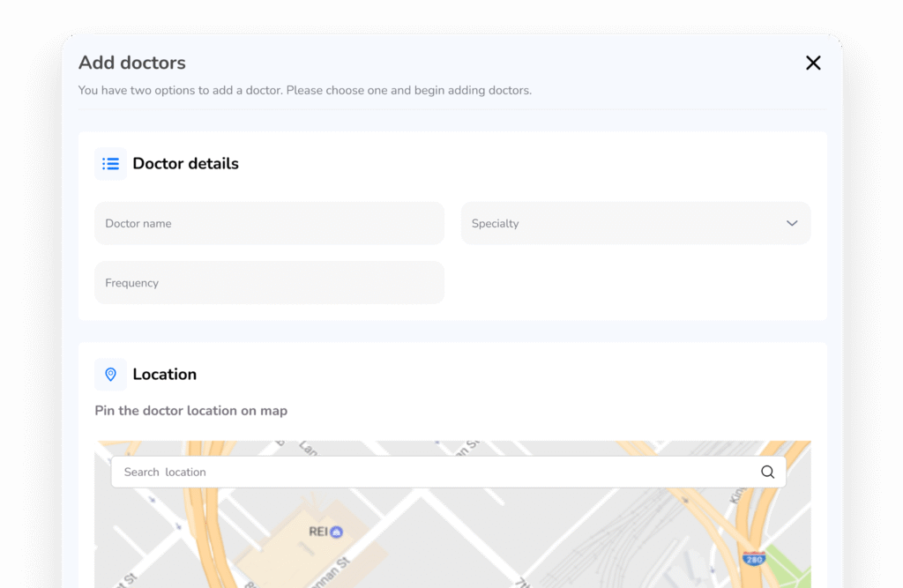This screenshot has height=588, width=903.
Task: Select the REI shopping marker on map
Action: (336, 532)
